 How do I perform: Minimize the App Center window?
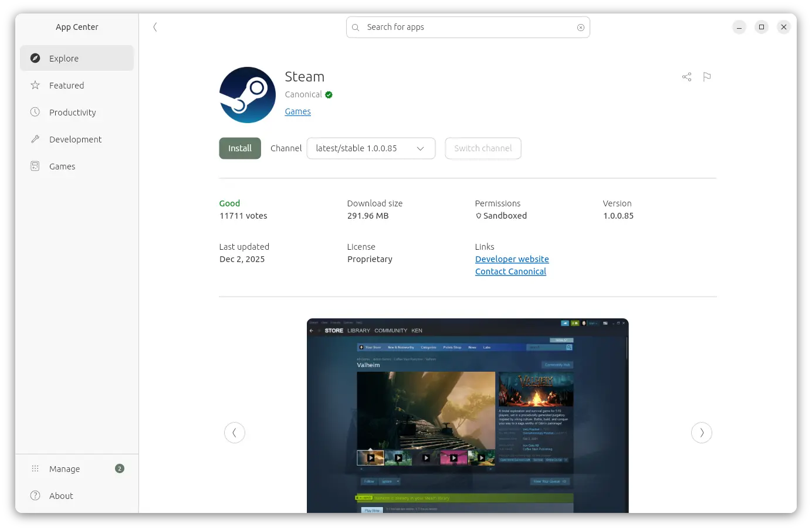point(739,27)
